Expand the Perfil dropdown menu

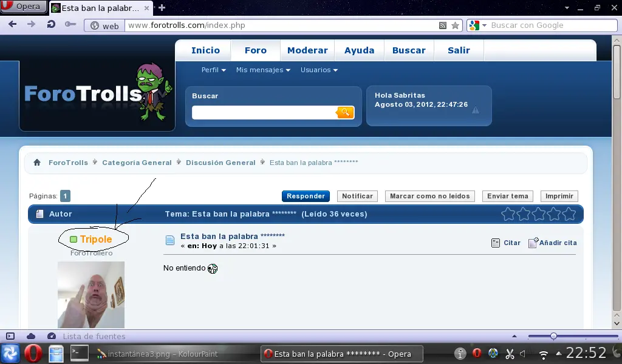click(x=213, y=70)
